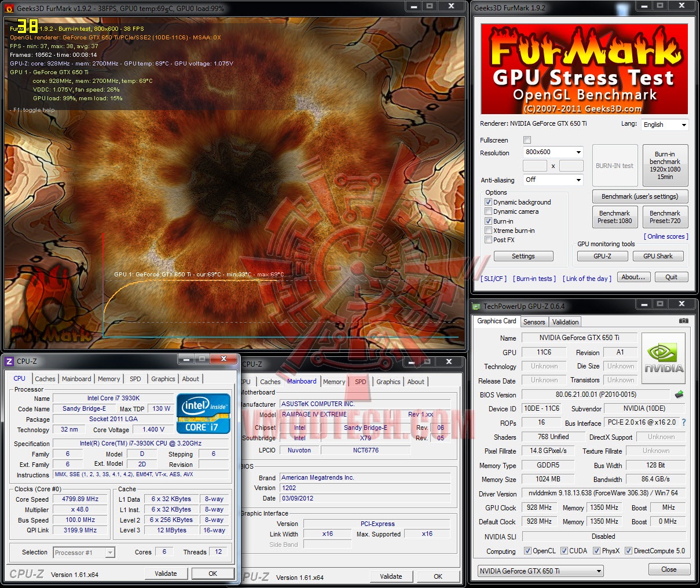This screenshot has height=588, width=700.
Task: Toggle the PhysX computing checkbox
Action: tap(596, 551)
